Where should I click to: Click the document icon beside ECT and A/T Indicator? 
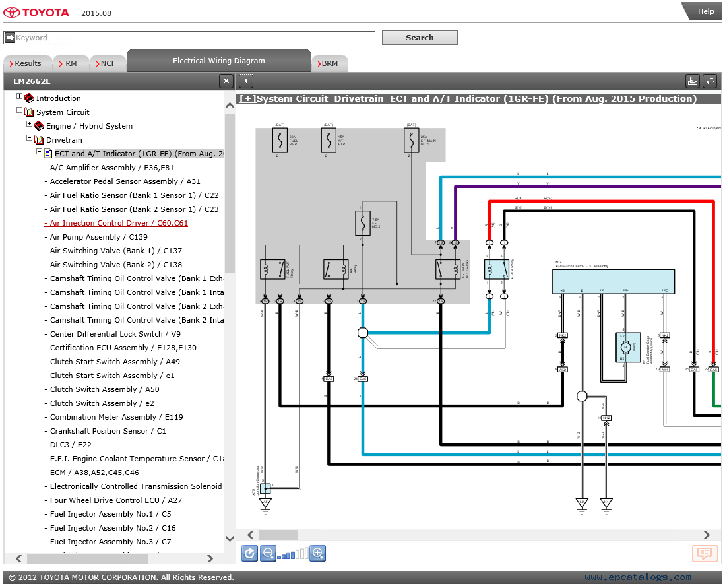coord(48,154)
